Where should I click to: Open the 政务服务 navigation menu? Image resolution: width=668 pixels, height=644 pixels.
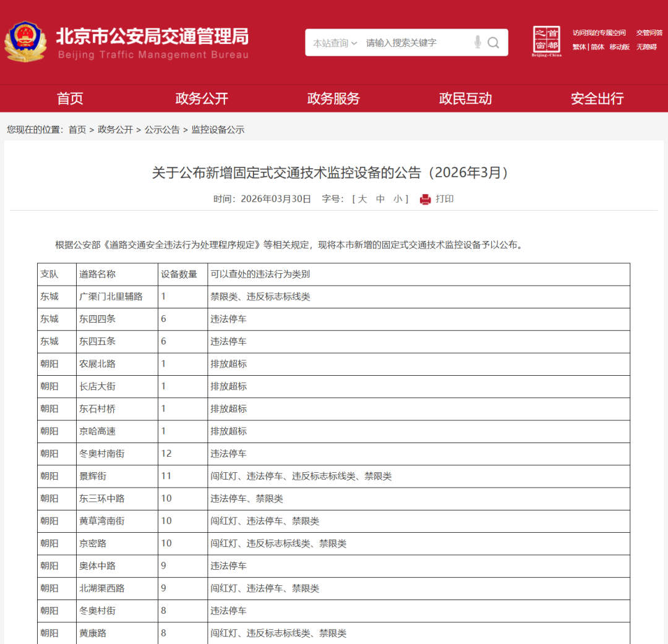point(333,98)
